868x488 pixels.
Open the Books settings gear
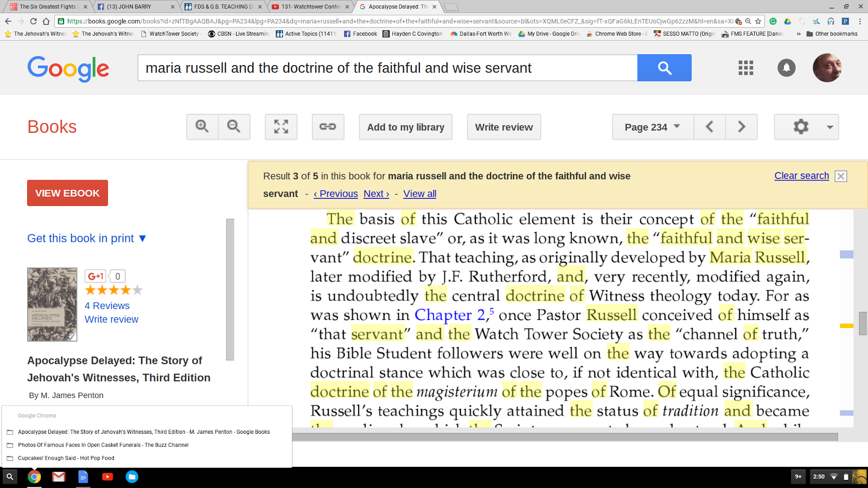[x=801, y=127]
